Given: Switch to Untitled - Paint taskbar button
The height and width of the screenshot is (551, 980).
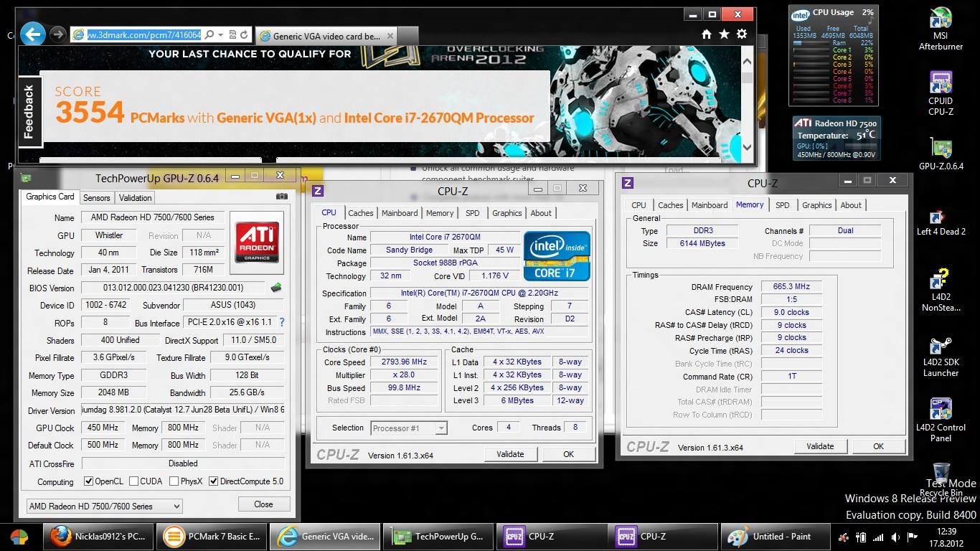Looking at the screenshot, I should (x=775, y=537).
